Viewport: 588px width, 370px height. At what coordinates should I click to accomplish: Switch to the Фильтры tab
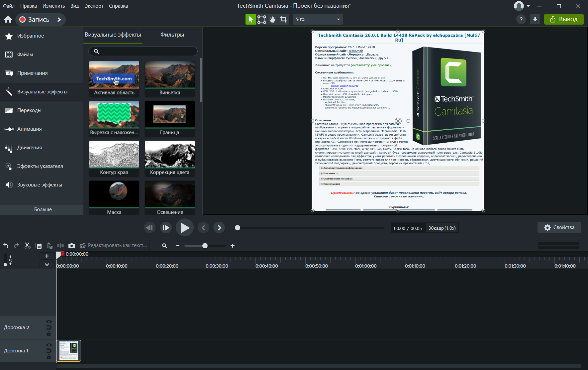click(172, 35)
